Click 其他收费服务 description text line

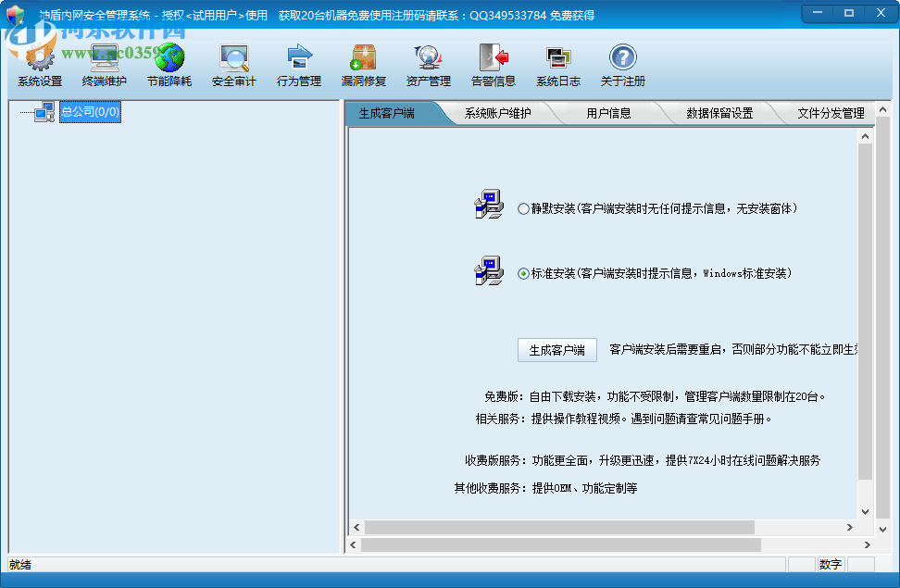(x=546, y=488)
